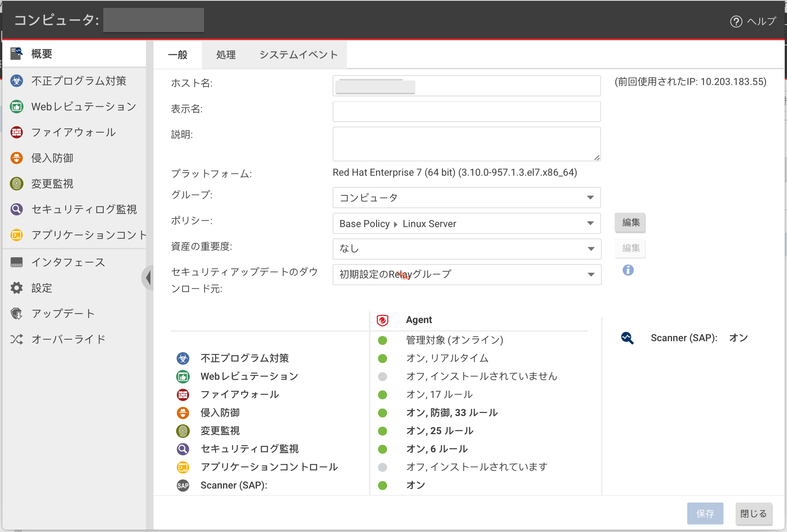Switch to the 処理 tab
Viewport: 787px width, 532px height.
[x=226, y=55]
